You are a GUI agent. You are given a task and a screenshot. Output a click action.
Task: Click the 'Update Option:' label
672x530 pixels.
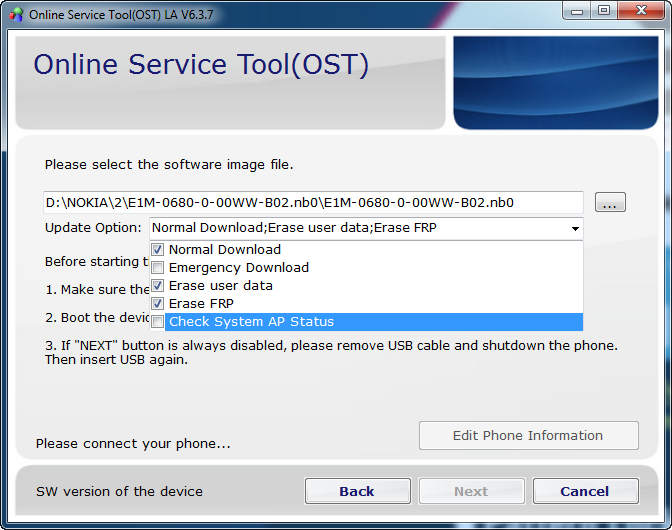(x=93, y=228)
